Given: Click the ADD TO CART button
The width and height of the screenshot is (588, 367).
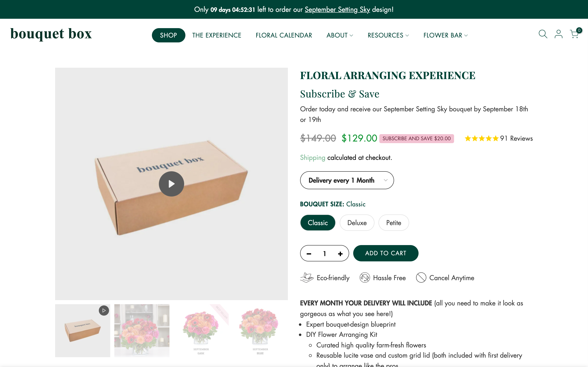Looking at the screenshot, I should click(386, 253).
